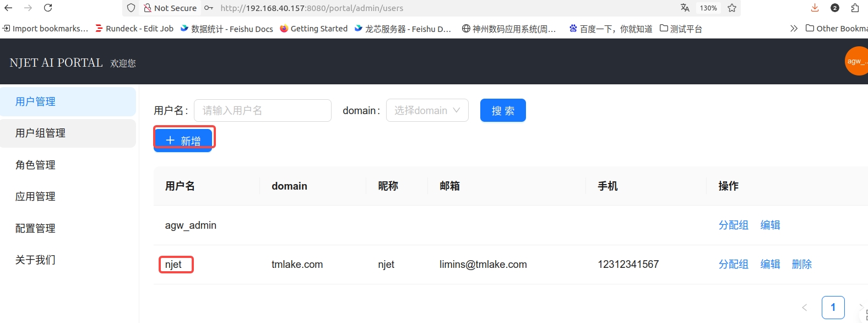Image resolution: width=868 pixels, height=323 pixels.
Task: Click the 130% zoom level indicator
Action: tap(708, 8)
